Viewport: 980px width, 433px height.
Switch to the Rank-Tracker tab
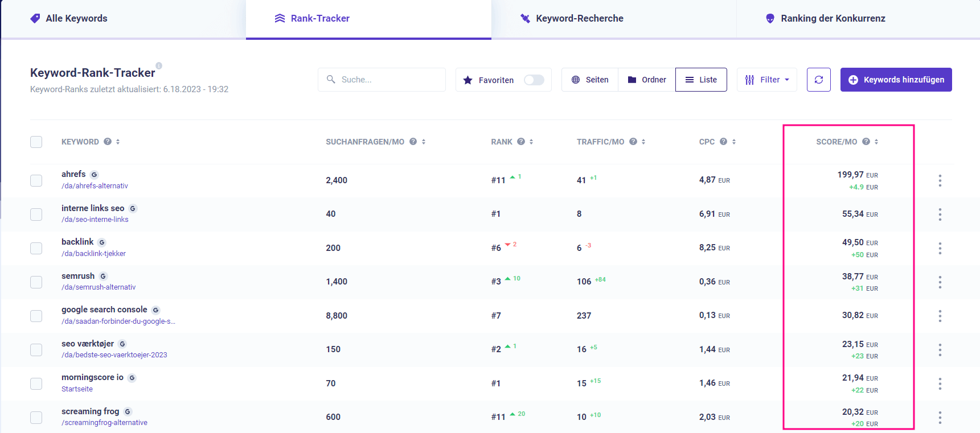point(368,19)
